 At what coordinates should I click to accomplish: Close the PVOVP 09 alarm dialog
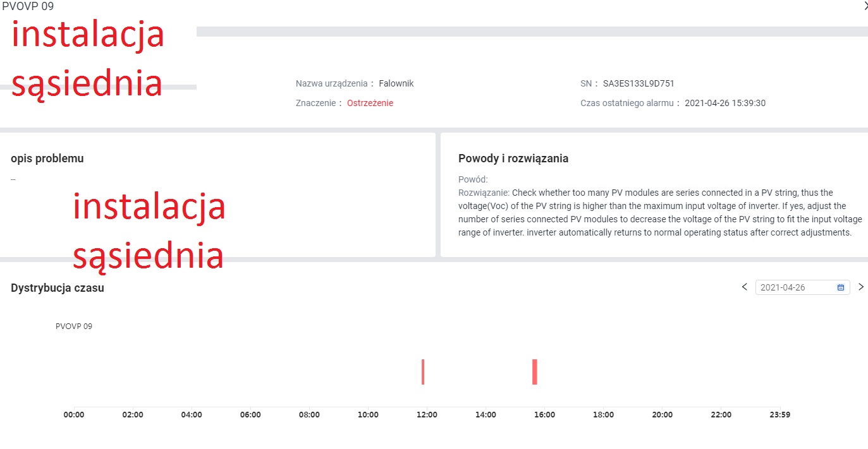point(865,6)
